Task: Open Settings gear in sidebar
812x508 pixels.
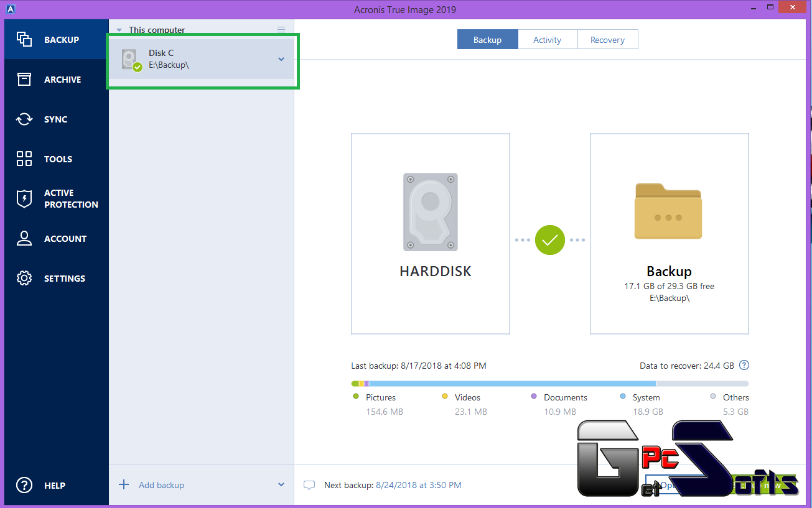Action: click(x=24, y=279)
